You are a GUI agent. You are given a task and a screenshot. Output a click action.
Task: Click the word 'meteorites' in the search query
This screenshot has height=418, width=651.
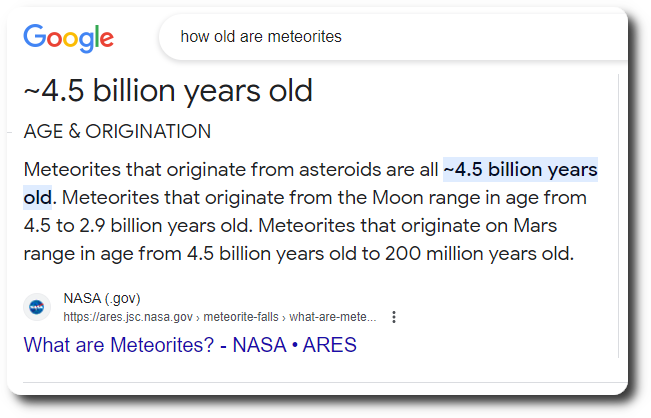pyautogui.click(x=303, y=37)
